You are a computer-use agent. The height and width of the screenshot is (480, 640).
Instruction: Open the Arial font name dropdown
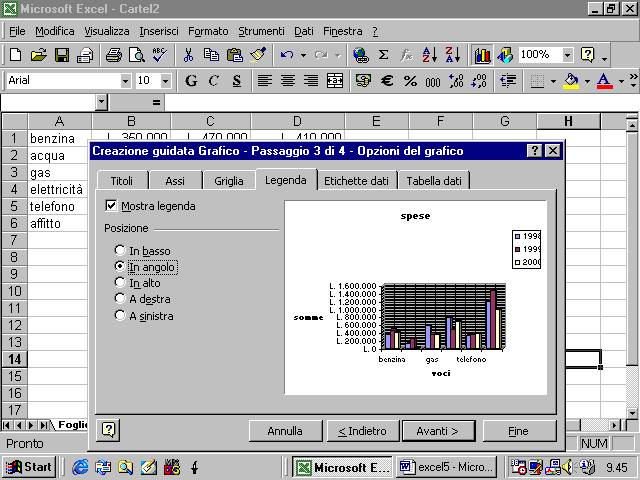(125, 81)
